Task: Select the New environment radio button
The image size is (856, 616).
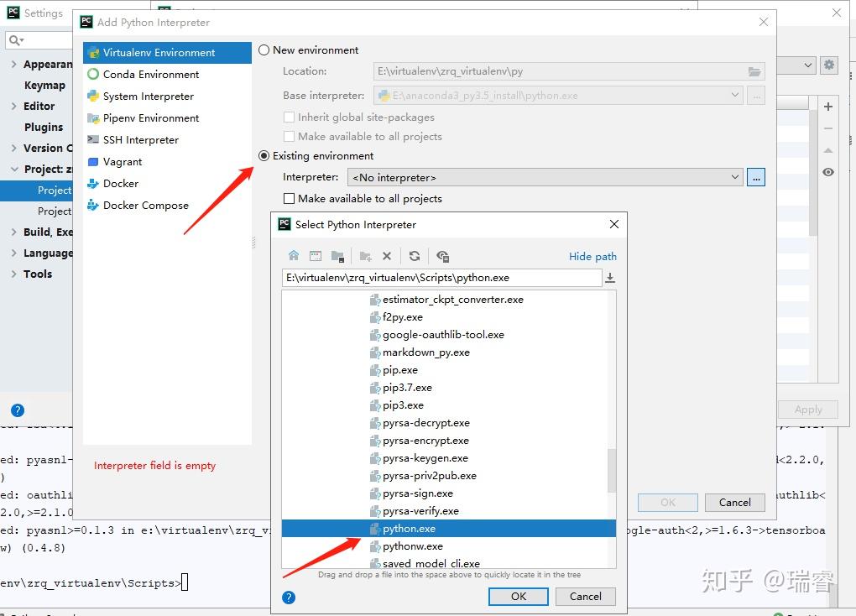Action: coord(264,50)
